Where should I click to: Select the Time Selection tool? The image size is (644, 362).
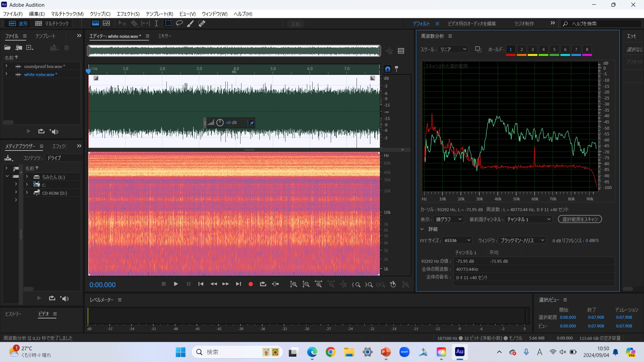coord(156,23)
